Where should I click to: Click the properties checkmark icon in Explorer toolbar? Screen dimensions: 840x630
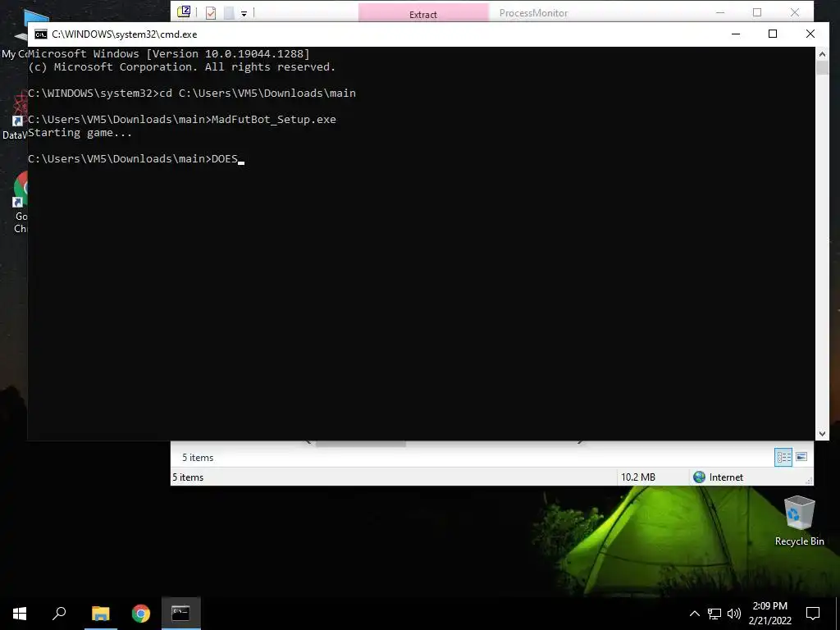coord(211,13)
